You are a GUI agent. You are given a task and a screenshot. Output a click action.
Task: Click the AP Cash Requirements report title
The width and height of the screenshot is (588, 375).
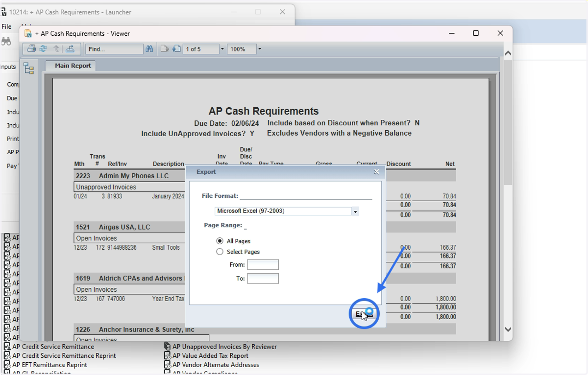click(x=264, y=111)
